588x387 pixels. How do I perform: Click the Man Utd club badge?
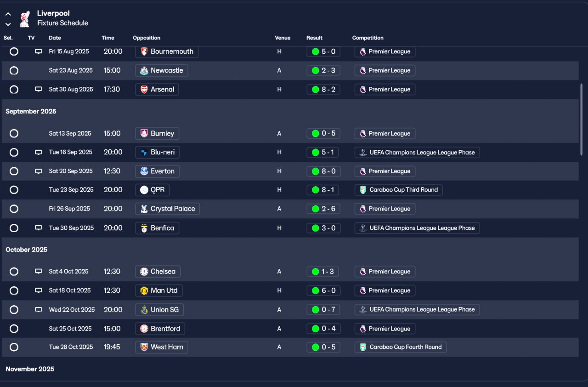144,290
